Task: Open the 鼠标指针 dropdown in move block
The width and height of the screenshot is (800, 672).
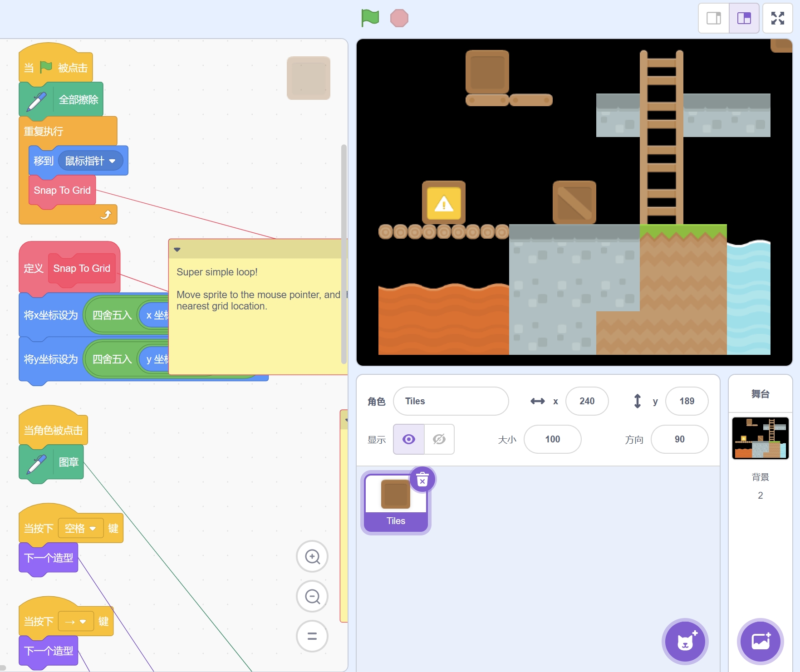Action: pos(112,161)
